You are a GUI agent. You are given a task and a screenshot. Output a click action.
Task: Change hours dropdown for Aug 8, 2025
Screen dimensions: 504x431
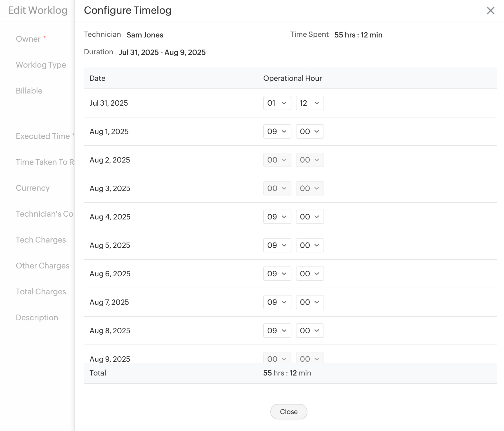coord(277,331)
